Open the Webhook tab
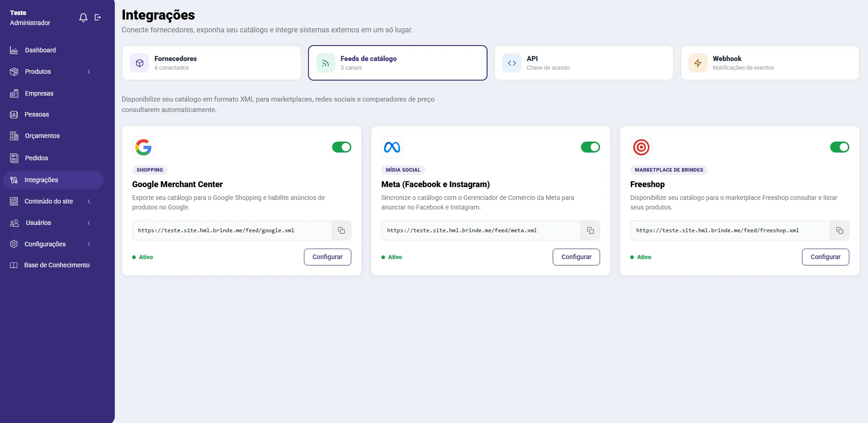Screen dimensions: 868x423 tap(770, 63)
